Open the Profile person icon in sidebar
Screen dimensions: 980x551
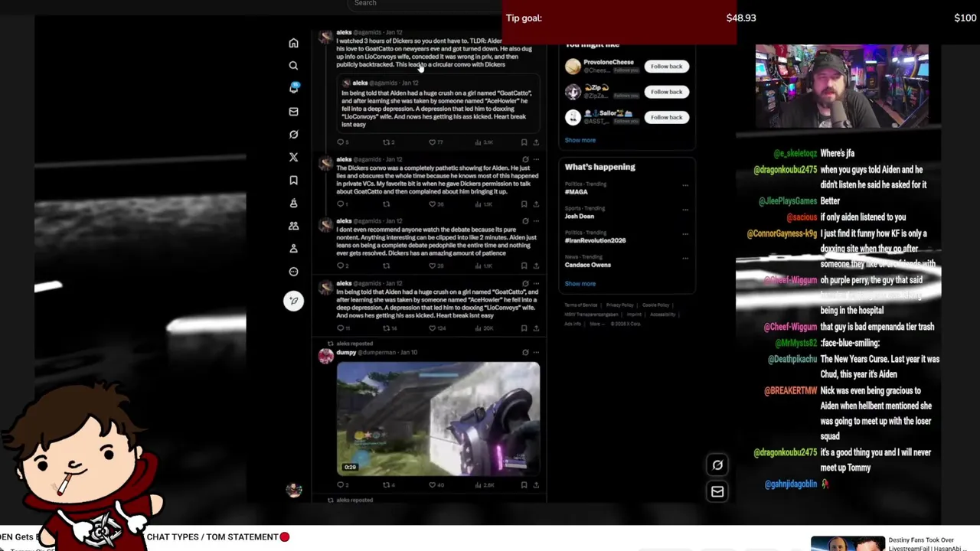coord(293,249)
